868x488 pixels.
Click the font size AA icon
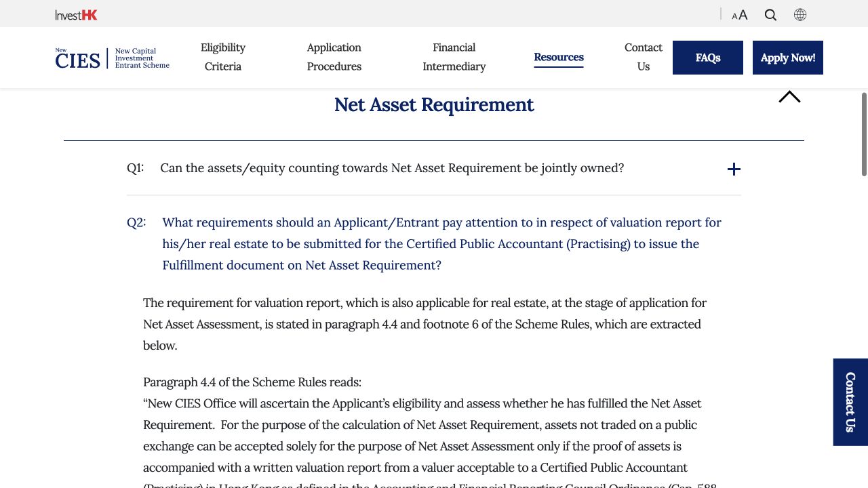(740, 15)
